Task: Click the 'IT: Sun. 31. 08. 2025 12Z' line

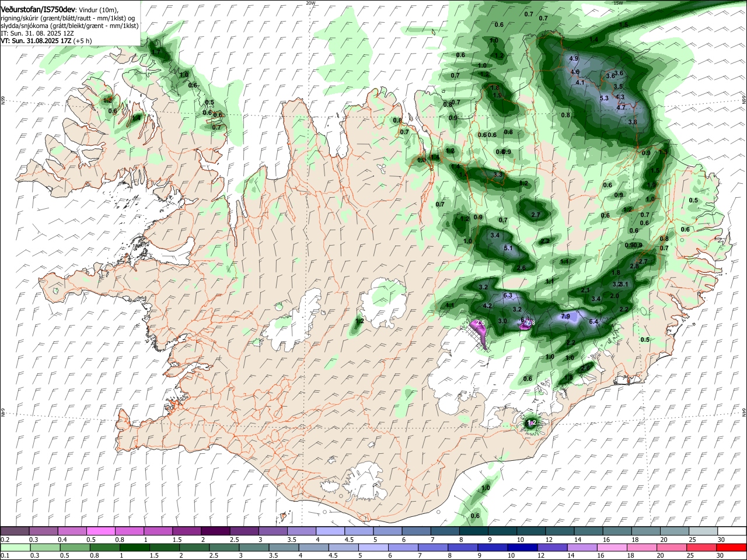Action: pyautogui.click(x=37, y=33)
